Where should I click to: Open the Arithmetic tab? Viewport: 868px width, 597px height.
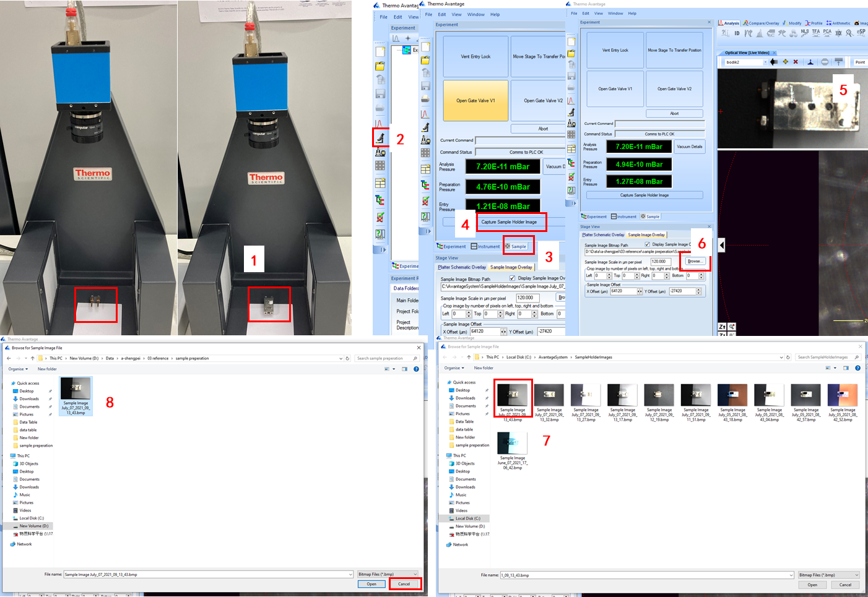click(x=839, y=23)
